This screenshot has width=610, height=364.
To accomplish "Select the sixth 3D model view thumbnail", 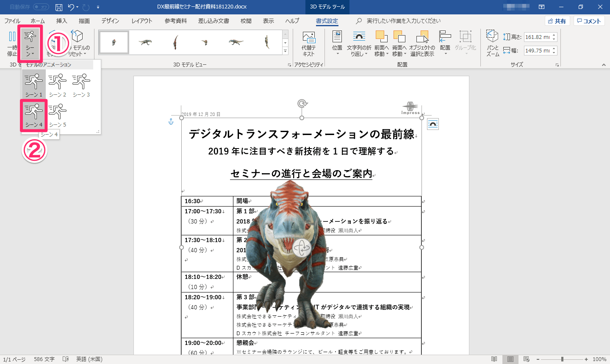I will 267,42.
